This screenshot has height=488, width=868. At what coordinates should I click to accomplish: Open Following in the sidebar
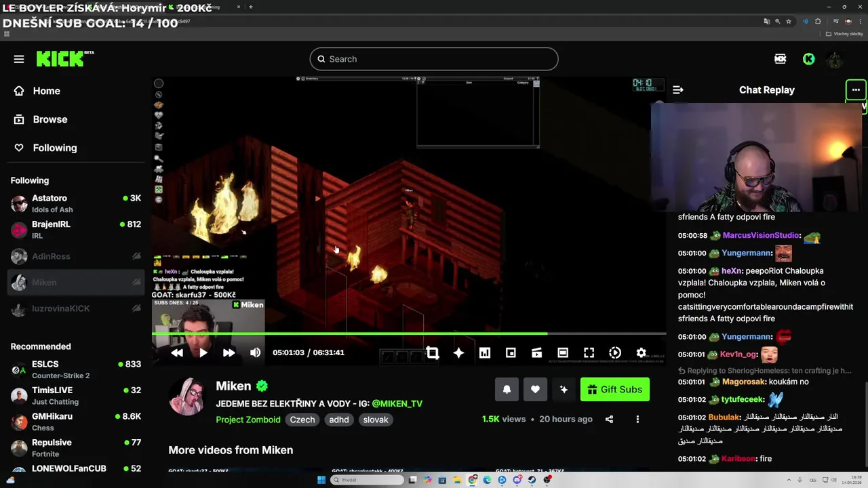coord(76,148)
